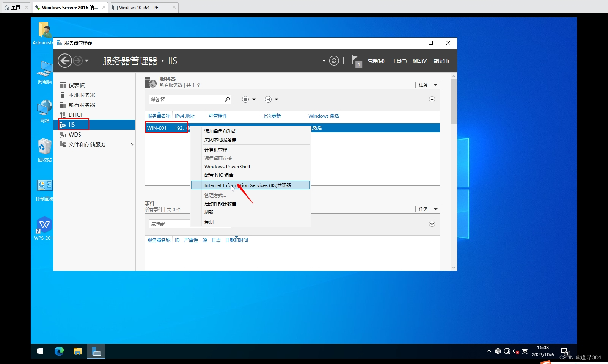This screenshot has width=608, height=364.
Task: Click the network icon in the system tray
Action: click(507, 351)
